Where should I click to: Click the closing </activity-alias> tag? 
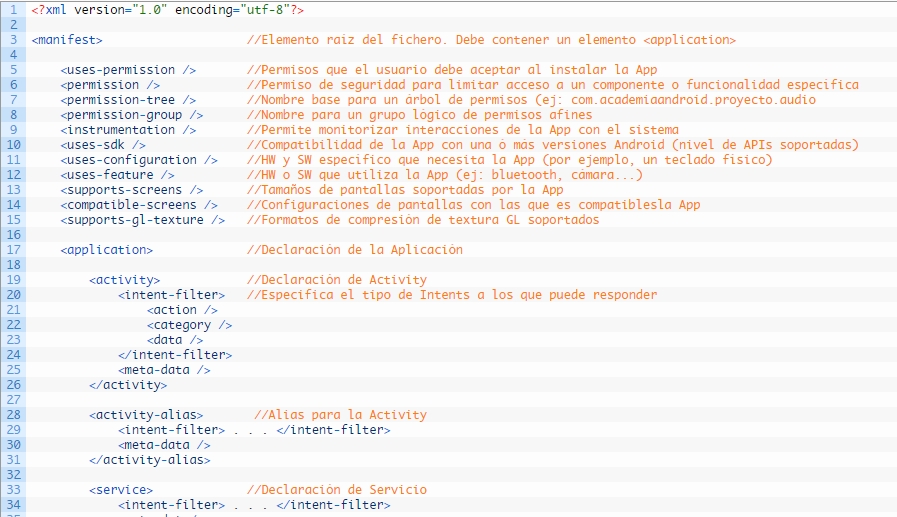click(150, 460)
